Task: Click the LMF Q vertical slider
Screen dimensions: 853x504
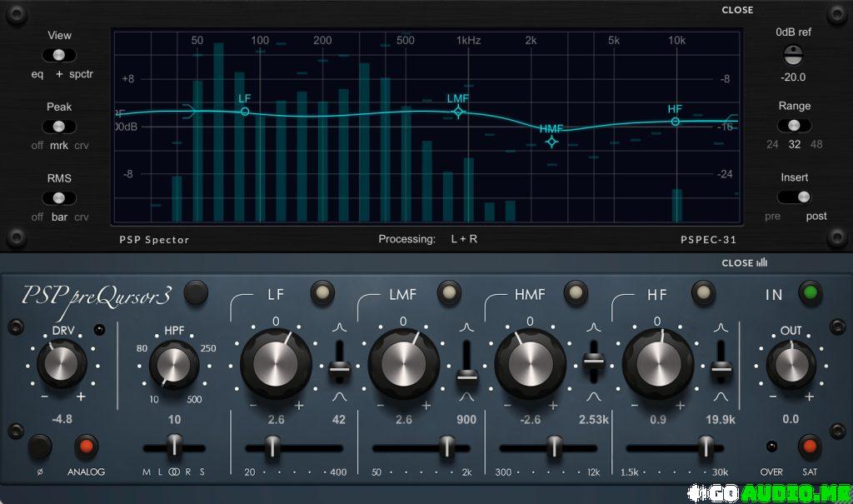Action: 466,363
